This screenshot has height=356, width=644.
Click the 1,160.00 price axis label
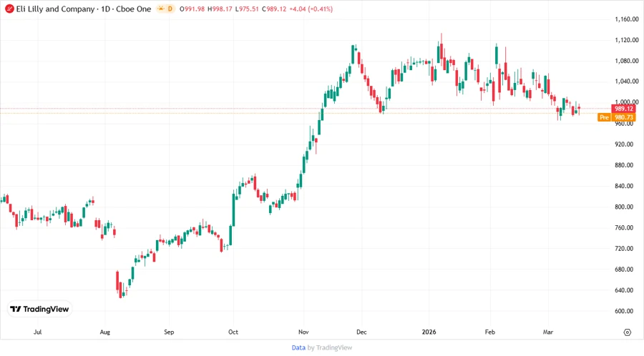(626, 19)
